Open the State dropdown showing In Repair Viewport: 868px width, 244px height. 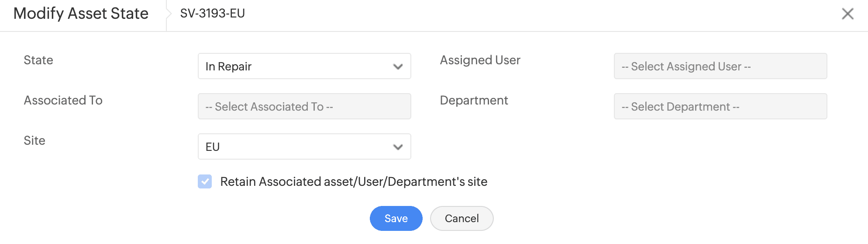tap(297, 66)
